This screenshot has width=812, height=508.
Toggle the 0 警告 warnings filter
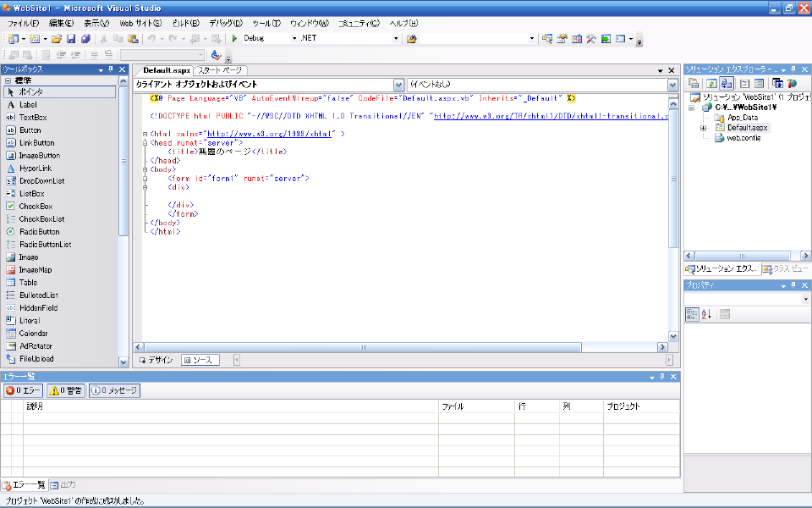click(x=66, y=390)
